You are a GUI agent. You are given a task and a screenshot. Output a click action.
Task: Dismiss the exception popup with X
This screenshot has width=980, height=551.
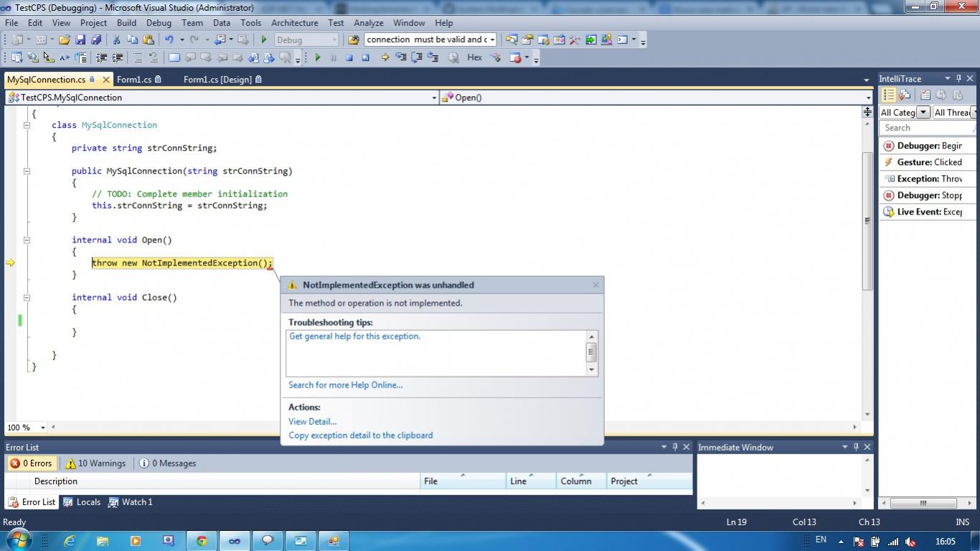pyautogui.click(x=595, y=285)
